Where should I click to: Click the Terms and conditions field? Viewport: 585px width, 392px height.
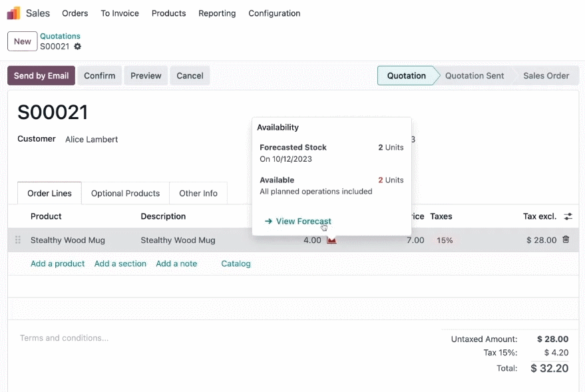(64, 338)
